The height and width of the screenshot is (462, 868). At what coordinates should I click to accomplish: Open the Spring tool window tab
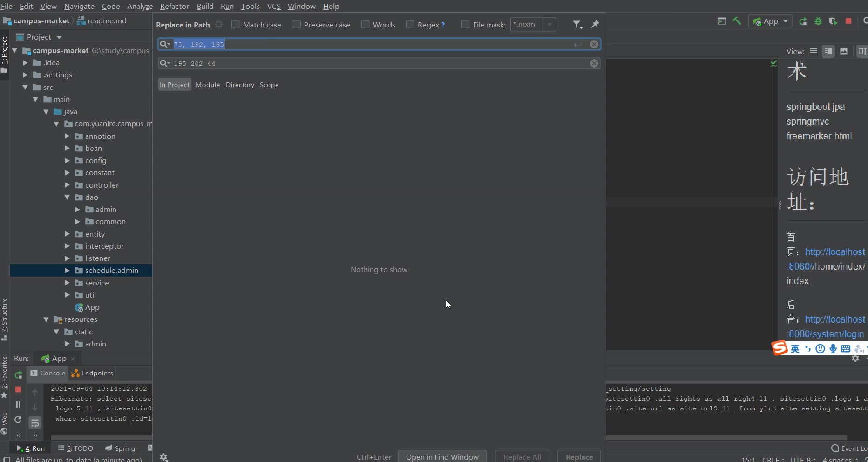coord(120,448)
